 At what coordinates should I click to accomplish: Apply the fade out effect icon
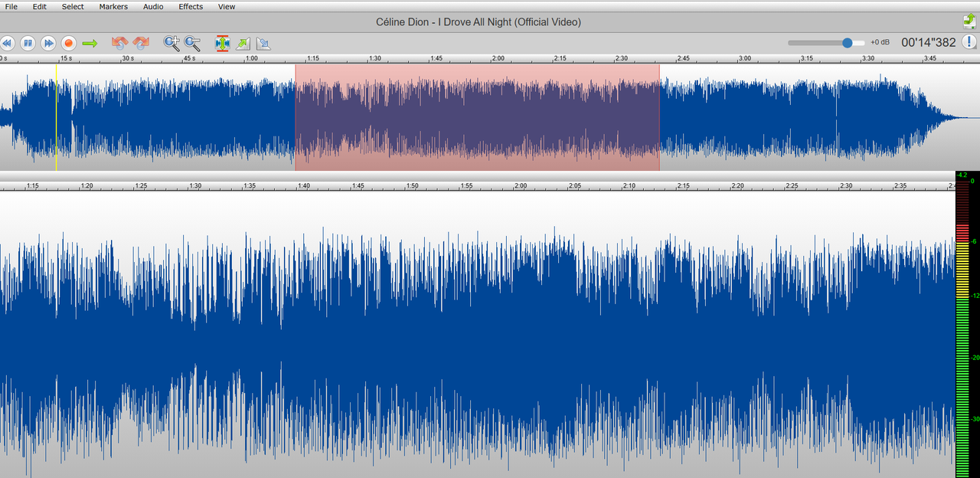263,44
